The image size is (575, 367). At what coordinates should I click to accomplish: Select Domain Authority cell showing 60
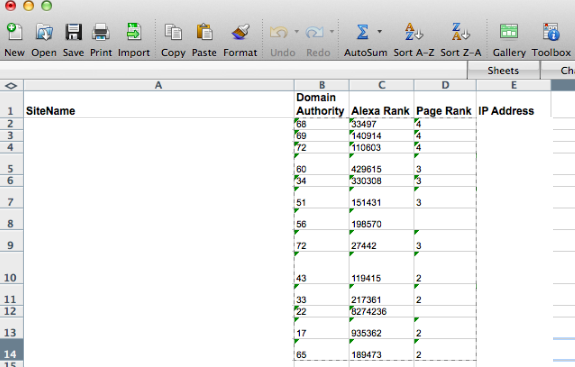[x=322, y=164]
